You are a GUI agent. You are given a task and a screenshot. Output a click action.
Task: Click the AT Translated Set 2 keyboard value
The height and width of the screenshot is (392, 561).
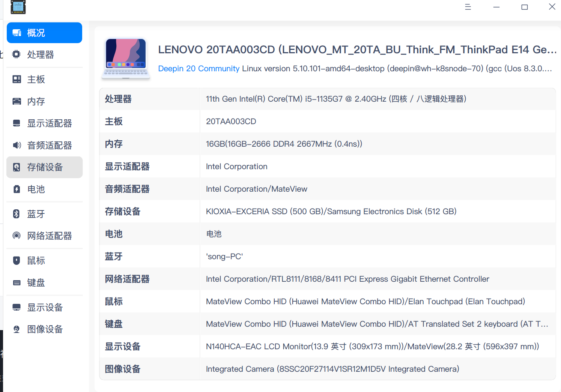(x=377, y=324)
